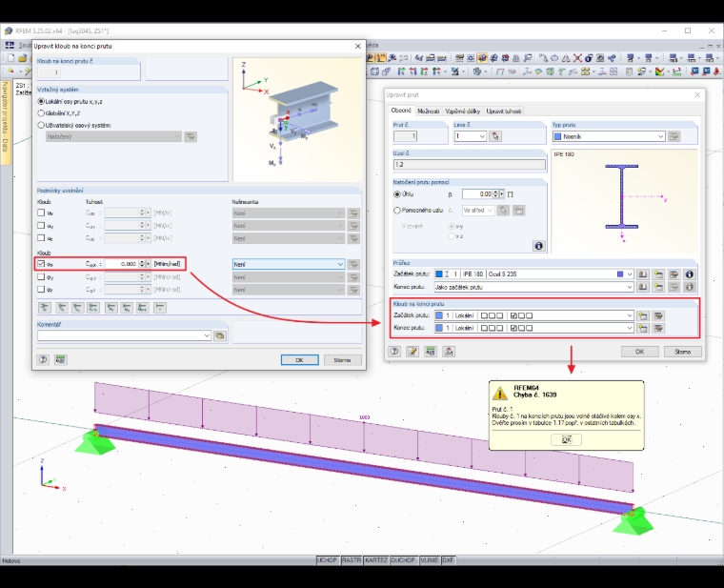Open the Komentář dropdown in hinge dialog

(x=207, y=335)
